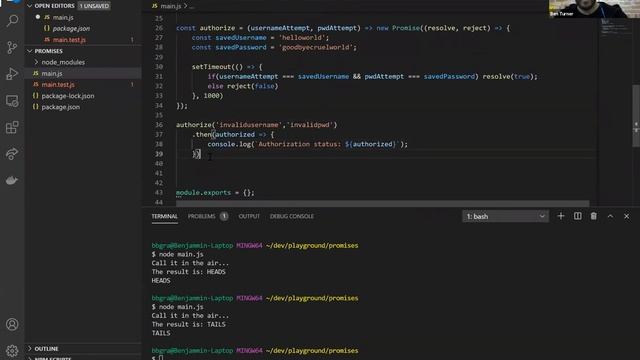Collapse the OPEN EDITORS section
Image resolution: width=640 pixels, height=360 pixels.
[x=54, y=6]
